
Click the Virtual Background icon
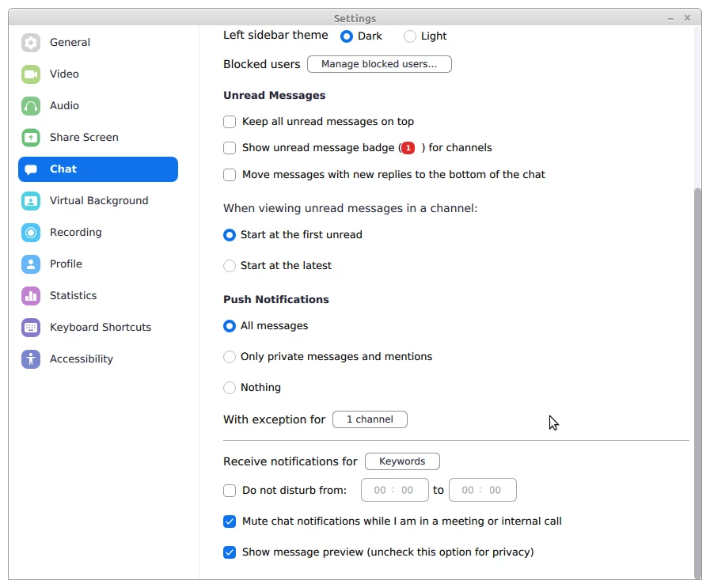click(x=31, y=201)
